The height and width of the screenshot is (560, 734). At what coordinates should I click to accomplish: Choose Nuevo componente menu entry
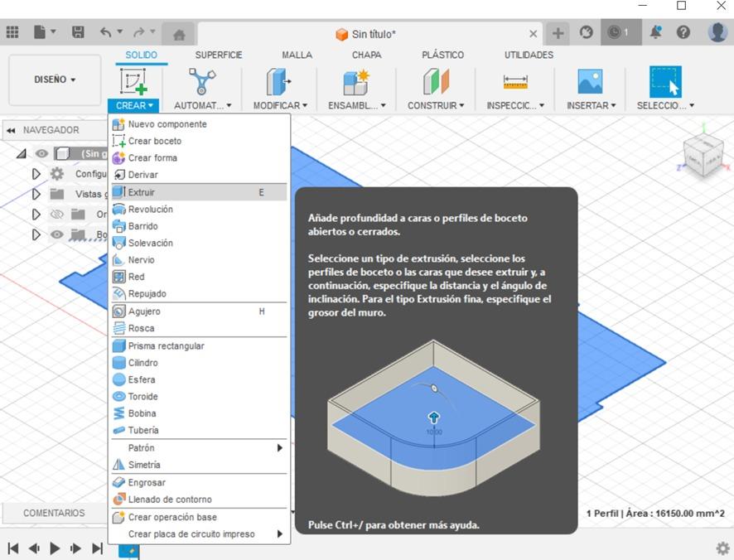coord(199,124)
